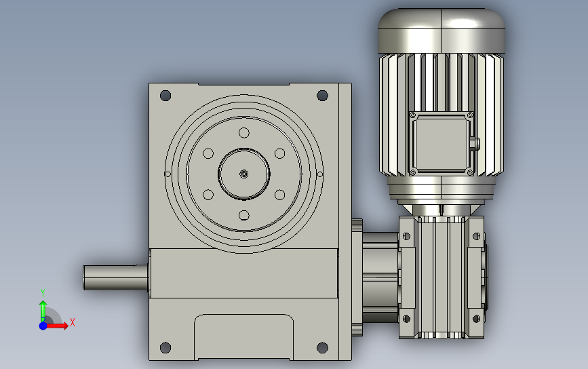Click the green Y axis arrow of the triad
This screenshot has width=588, height=369.
point(43,310)
